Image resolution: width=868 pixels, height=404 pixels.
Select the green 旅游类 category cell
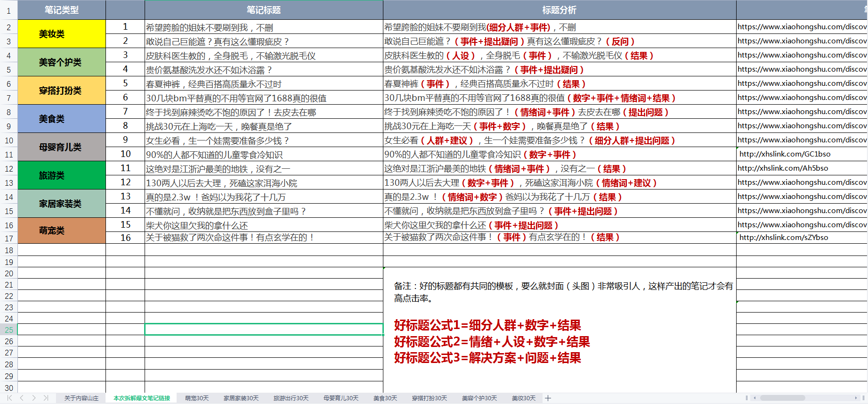[62, 175]
